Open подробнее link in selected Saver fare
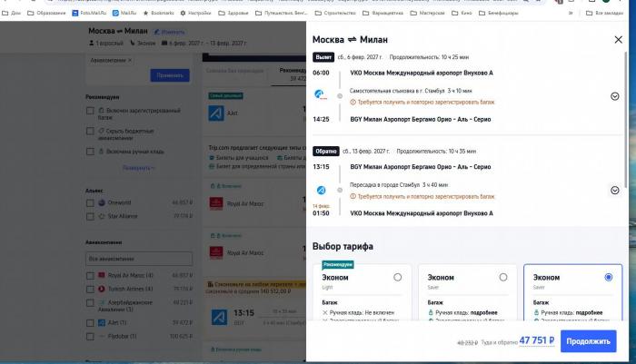The width and height of the screenshot is (636, 364). point(589,312)
